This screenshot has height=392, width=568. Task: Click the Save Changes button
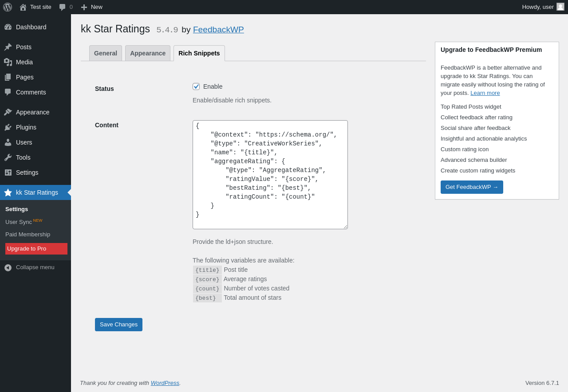[x=118, y=325]
